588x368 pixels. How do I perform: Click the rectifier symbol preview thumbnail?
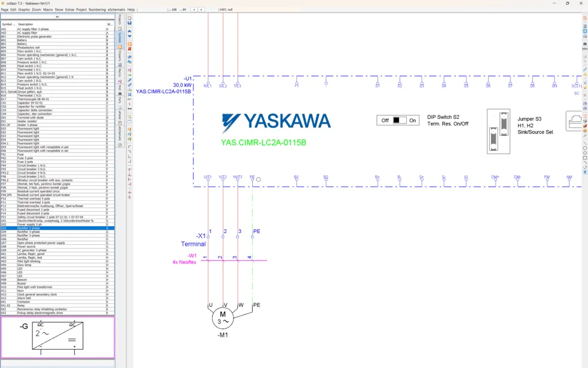pyautogui.click(x=58, y=337)
